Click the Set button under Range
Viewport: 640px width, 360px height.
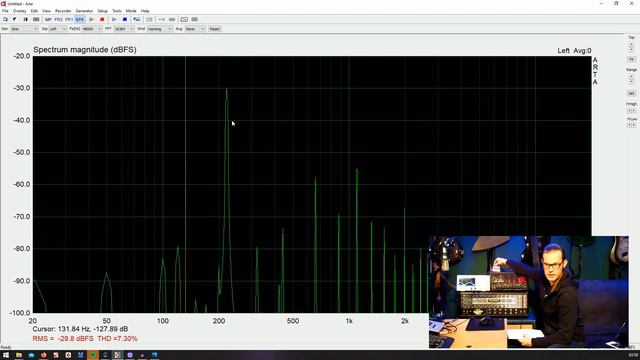coord(631,93)
